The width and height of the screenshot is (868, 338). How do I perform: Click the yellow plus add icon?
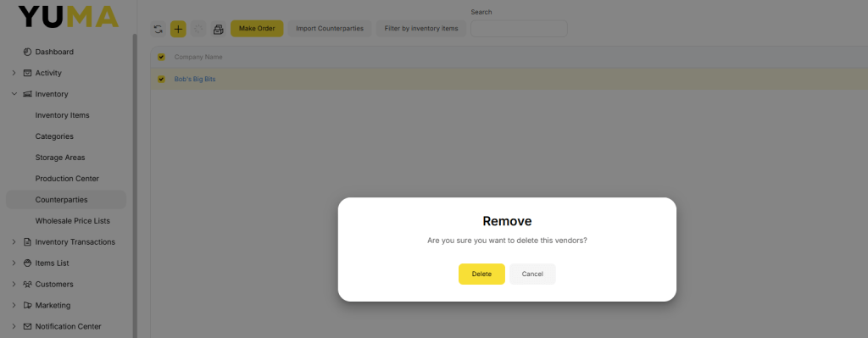click(178, 30)
